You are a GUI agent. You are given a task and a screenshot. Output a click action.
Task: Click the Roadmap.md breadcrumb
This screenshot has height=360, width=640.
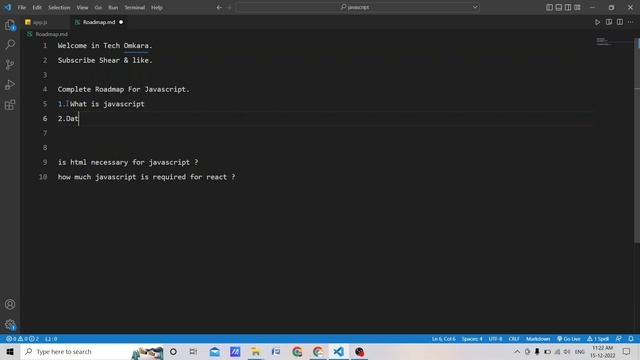51,34
